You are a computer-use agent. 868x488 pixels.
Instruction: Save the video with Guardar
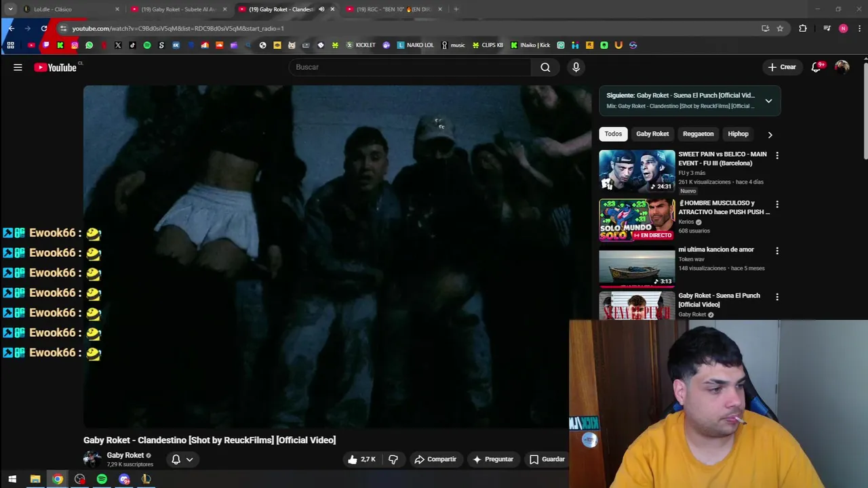coord(547,460)
